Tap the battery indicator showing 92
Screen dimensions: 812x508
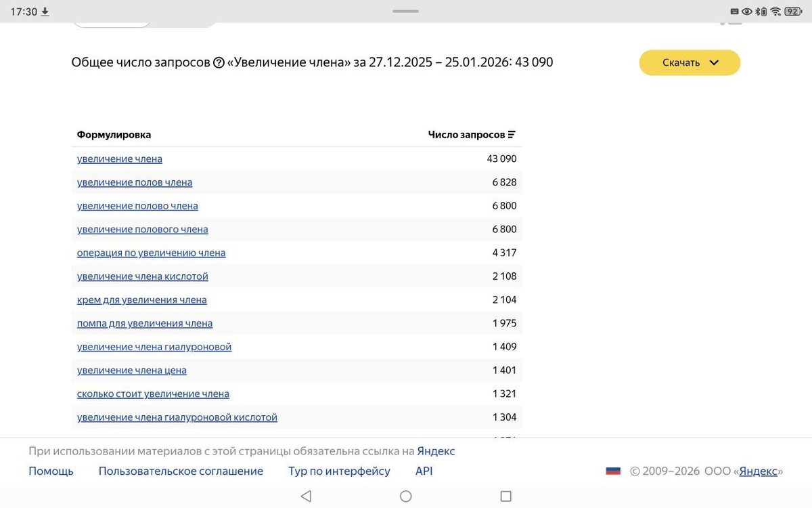coord(792,11)
